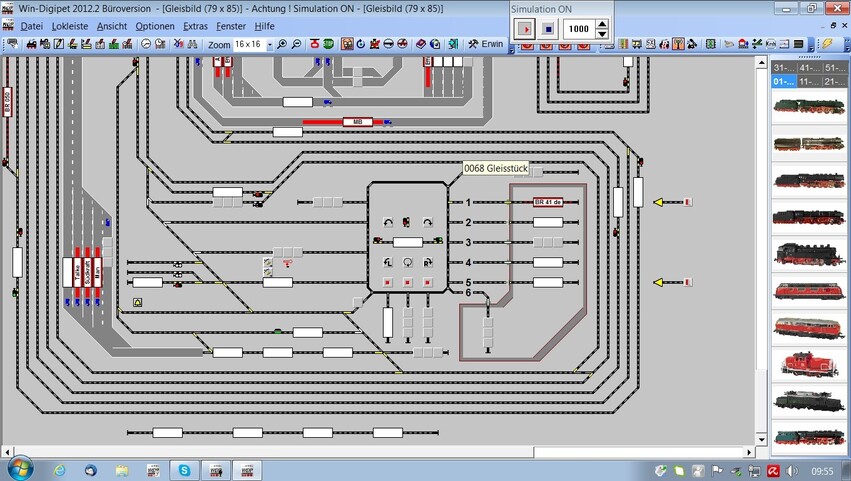Click turntable rotate counter-clockwise arrow button
This screenshot has height=481, width=851.
pos(388,222)
